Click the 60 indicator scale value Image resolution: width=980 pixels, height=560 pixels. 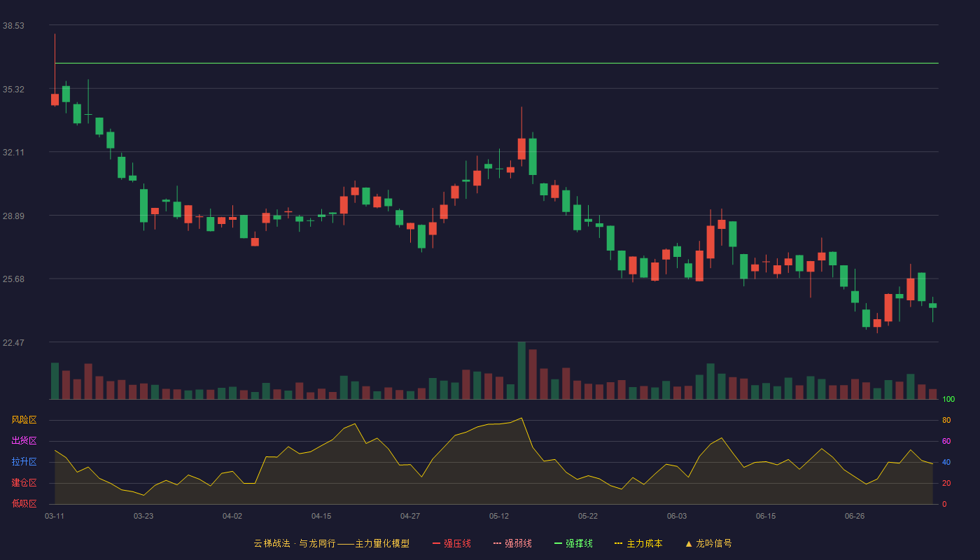[x=946, y=441]
